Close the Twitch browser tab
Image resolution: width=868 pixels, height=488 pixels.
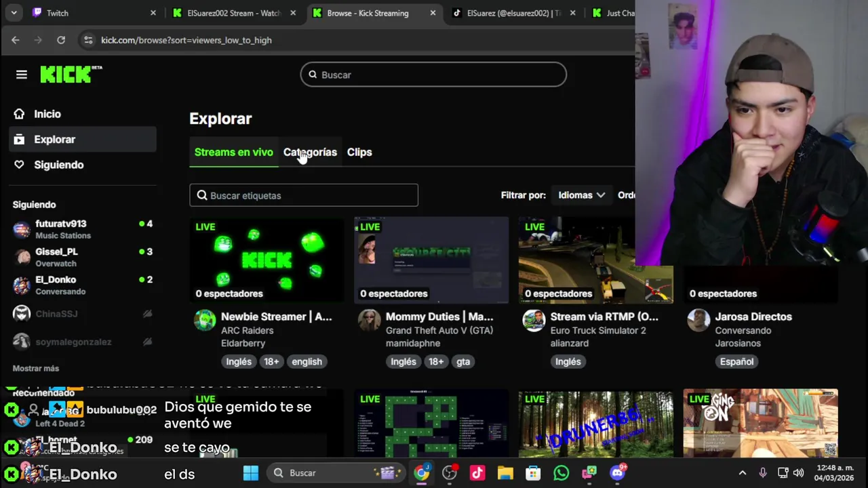[x=153, y=13]
